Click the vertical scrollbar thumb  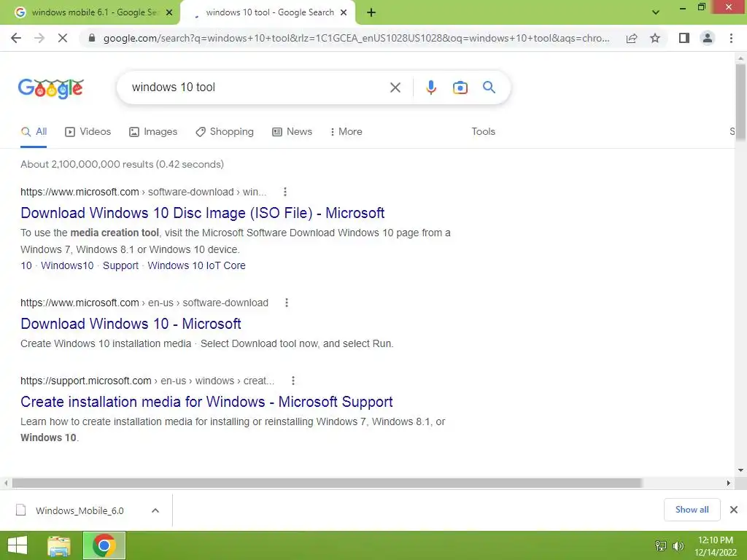pos(740,102)
